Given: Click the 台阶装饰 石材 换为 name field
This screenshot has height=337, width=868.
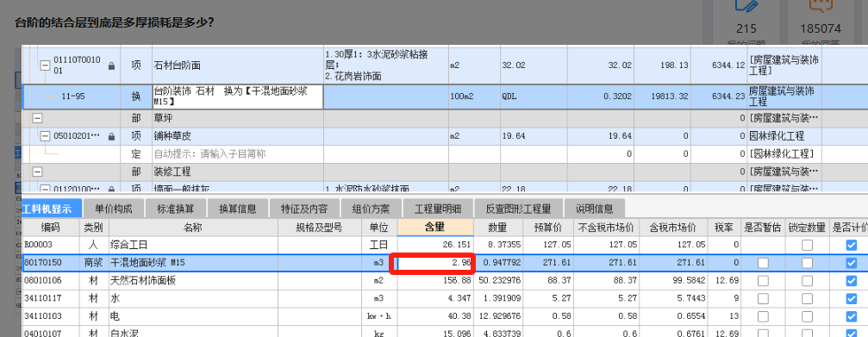Looking at the screenshot, I should tap(238, 97).
